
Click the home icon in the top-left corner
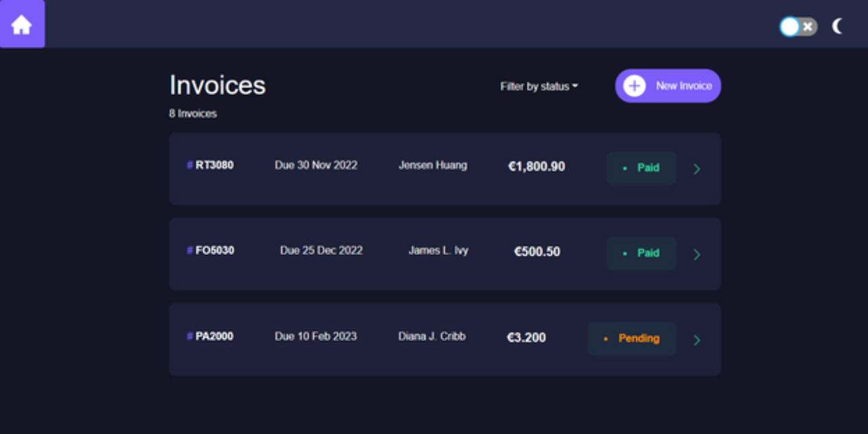[22, 24]
